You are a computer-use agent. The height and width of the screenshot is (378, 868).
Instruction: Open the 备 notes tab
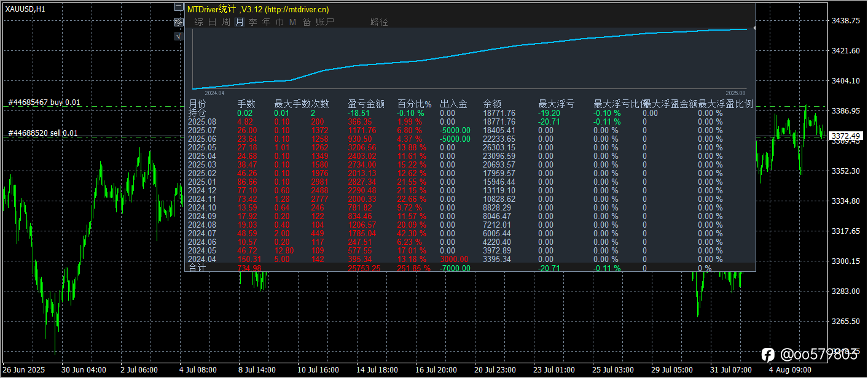point(307,22)
